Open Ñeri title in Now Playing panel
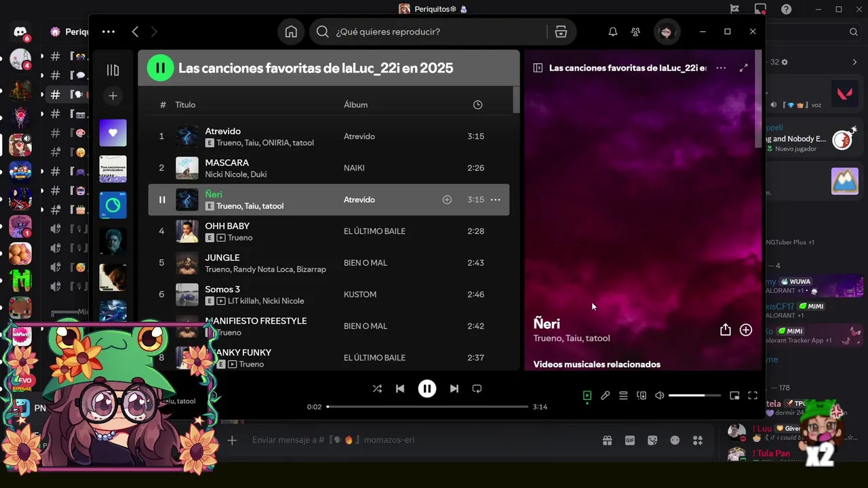Viewport: 868px width, 488px height. coord(547,323)
